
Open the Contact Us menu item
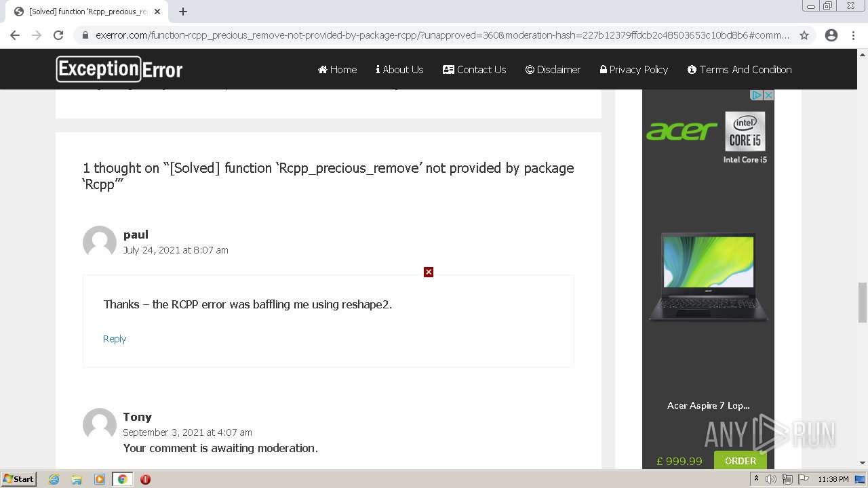(x=474, y=69)
